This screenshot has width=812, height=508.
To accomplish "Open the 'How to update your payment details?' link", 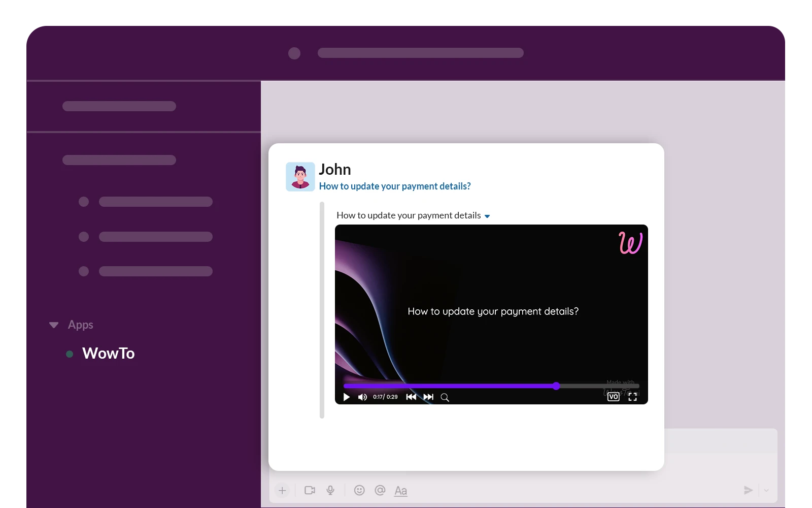I will pos(395,186).
